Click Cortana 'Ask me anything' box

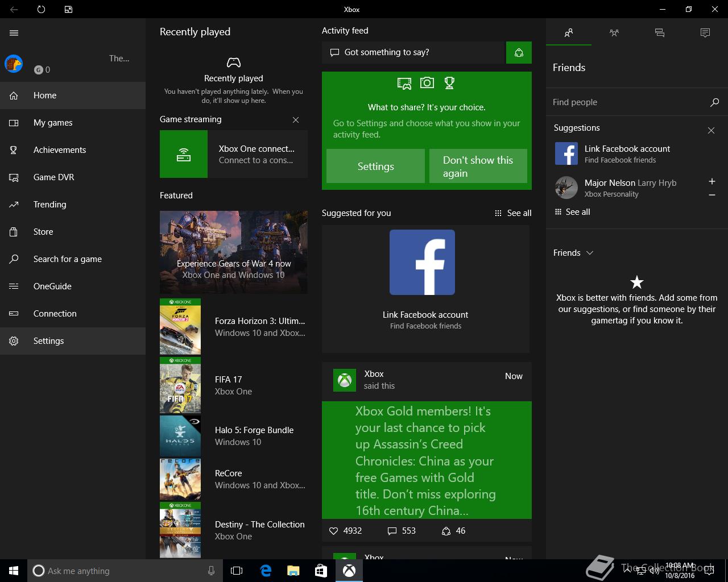click(x=124, y=571)
